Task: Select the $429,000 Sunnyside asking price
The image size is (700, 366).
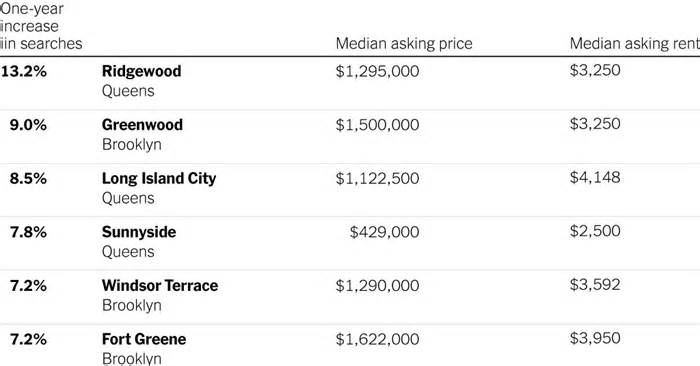Action: pos(384,232)
